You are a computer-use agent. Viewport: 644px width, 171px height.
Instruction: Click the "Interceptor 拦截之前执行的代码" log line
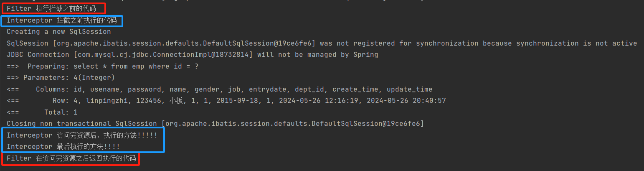coord(62,20)
